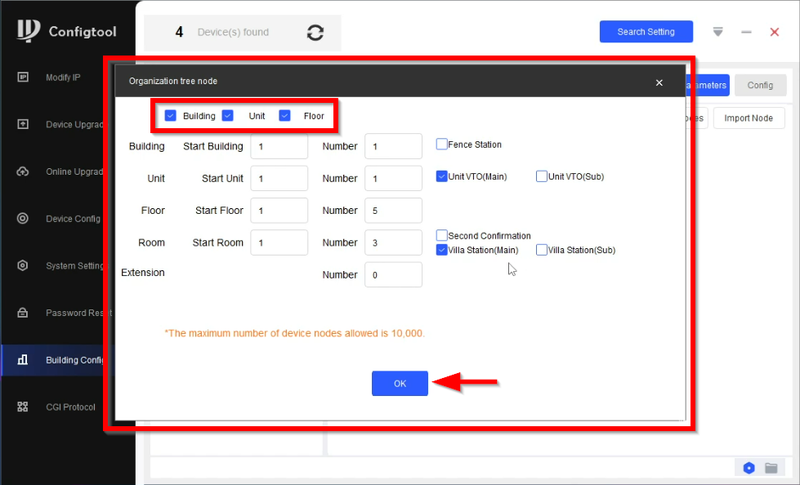800x485 pixels.
Task: Open the filter funnel menu icon
Action: point(718,32)
